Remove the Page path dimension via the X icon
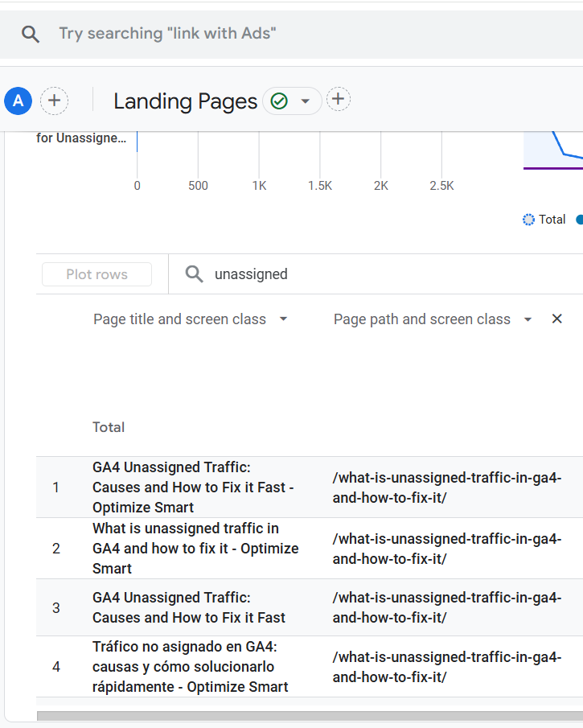 point(556,319)
